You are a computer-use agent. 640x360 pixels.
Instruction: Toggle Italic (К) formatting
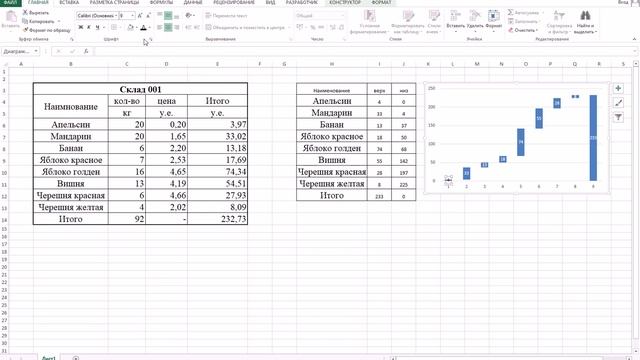click(89, 27)
